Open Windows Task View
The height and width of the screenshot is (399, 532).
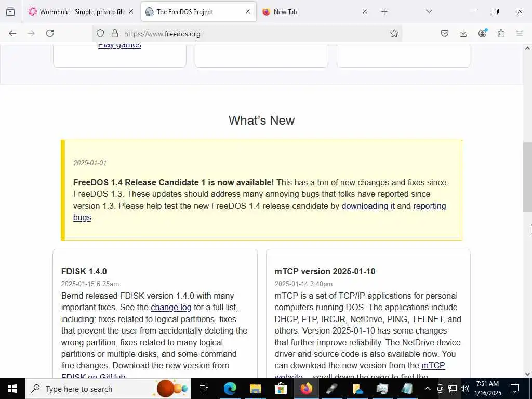204,389
